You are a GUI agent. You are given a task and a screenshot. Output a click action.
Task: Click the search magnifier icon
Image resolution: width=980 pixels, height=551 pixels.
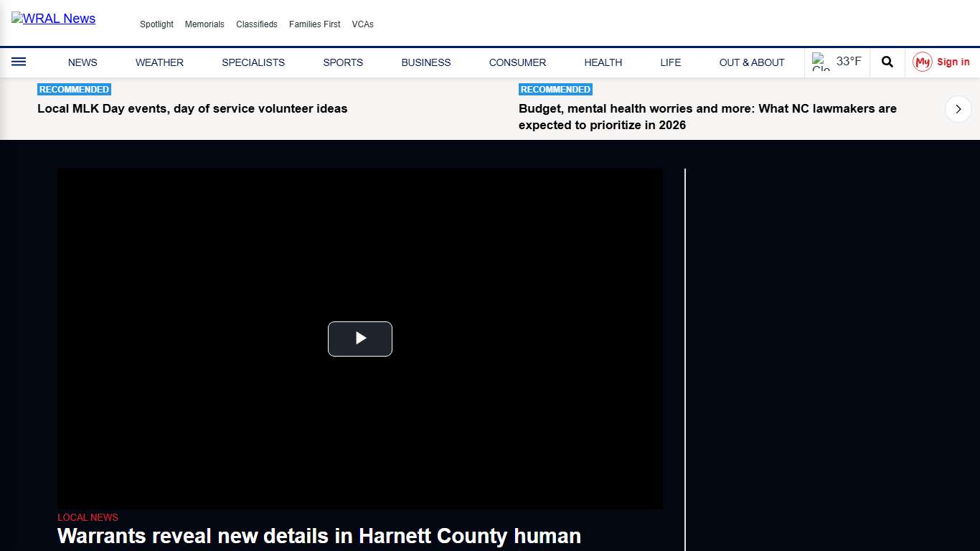[887, 62]
